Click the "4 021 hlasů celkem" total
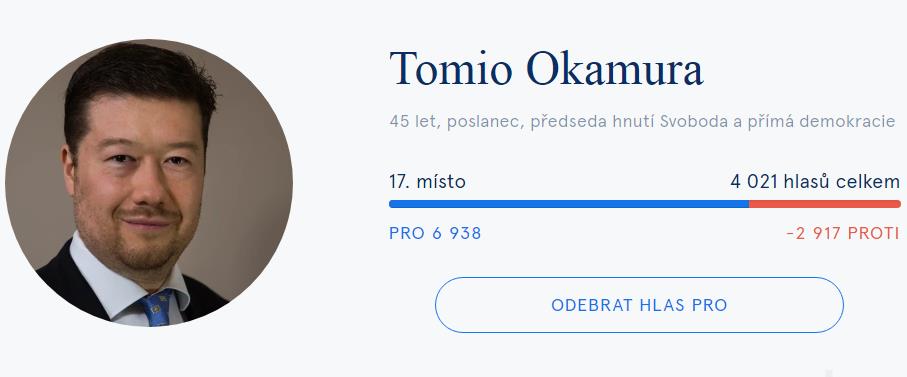The image size is (907, 377). [815, 182]
